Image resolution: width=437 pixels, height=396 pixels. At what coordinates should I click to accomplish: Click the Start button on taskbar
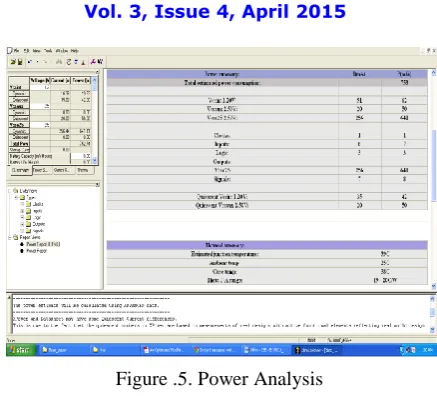[x=21, y=350]
